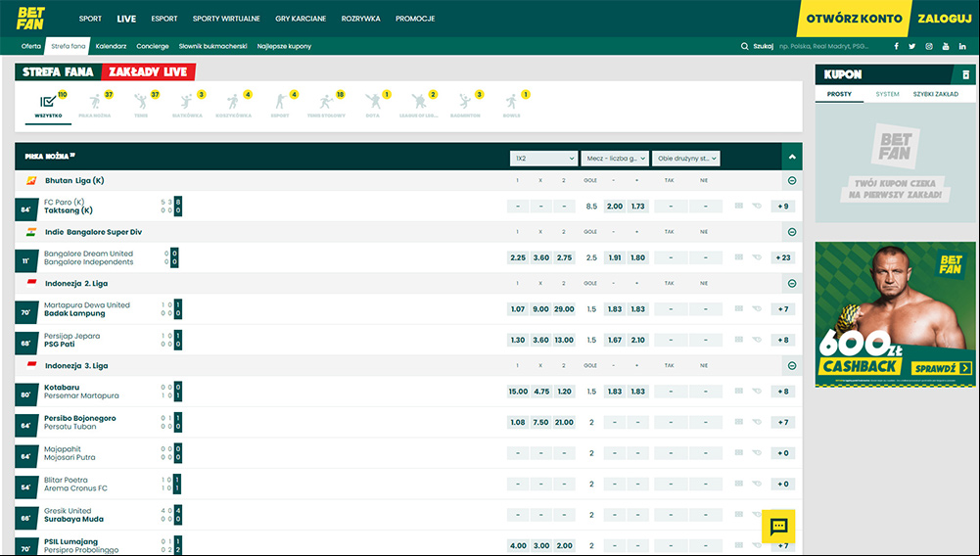Click the Facebook icon in the header
The height and width of the screenshot is (556, 980).
[x=896, y=46]
